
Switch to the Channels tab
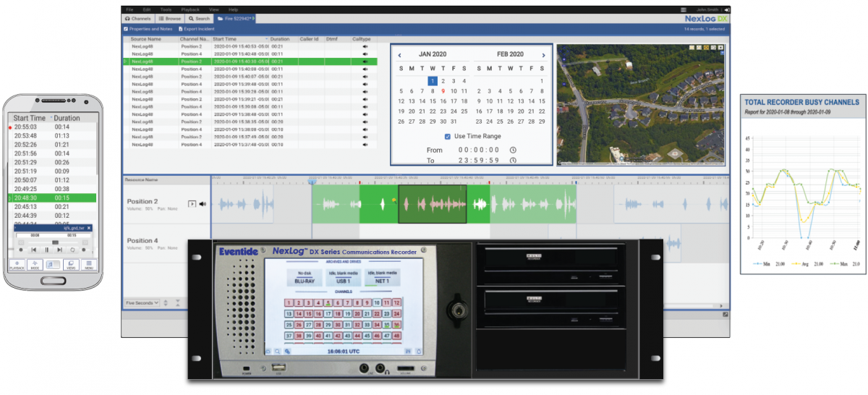click(x=137, y=18)
